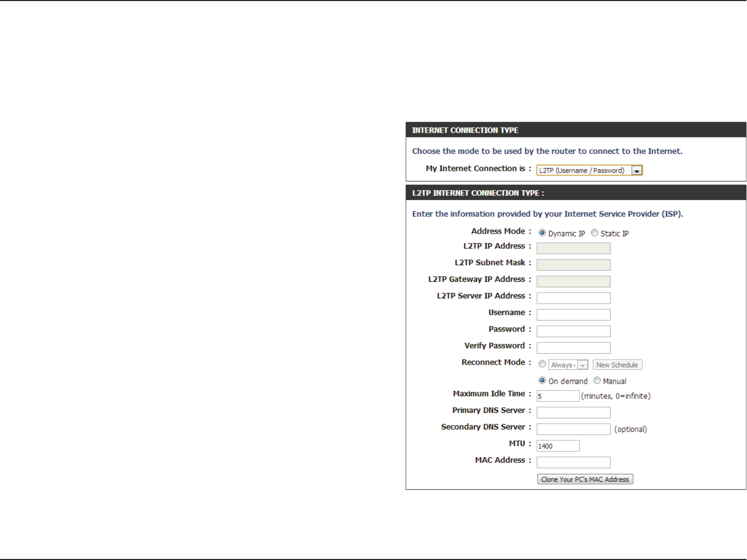Focus the Username input box

click(x=573, y=314)
